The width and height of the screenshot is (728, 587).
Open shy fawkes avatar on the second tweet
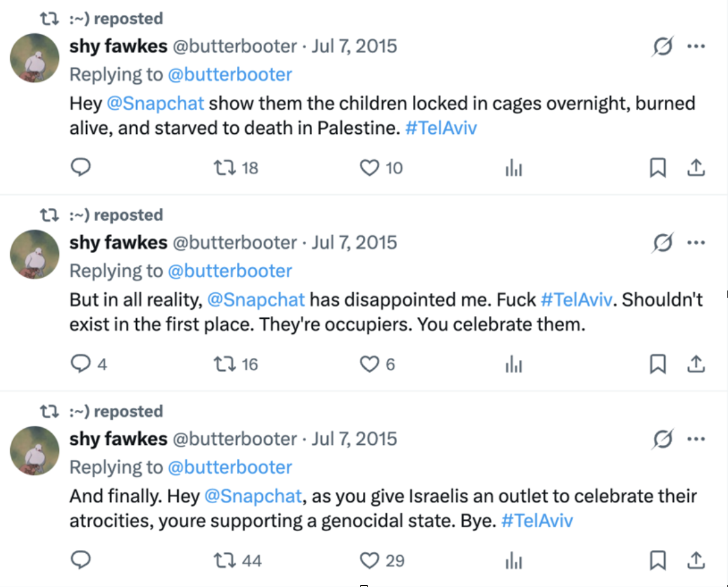pos(35,254)
